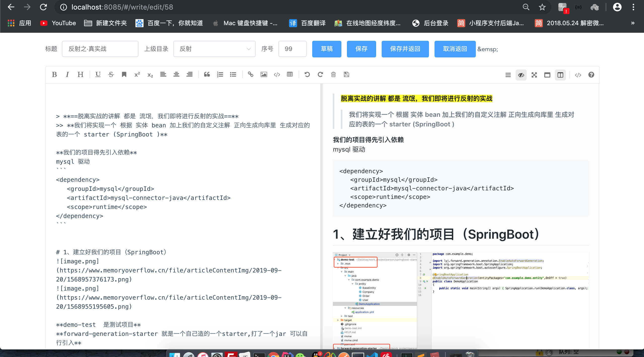Screen dimensions: 644x357
Task: Click the 保存并返回 button
Action: click(x=405, y=49)
